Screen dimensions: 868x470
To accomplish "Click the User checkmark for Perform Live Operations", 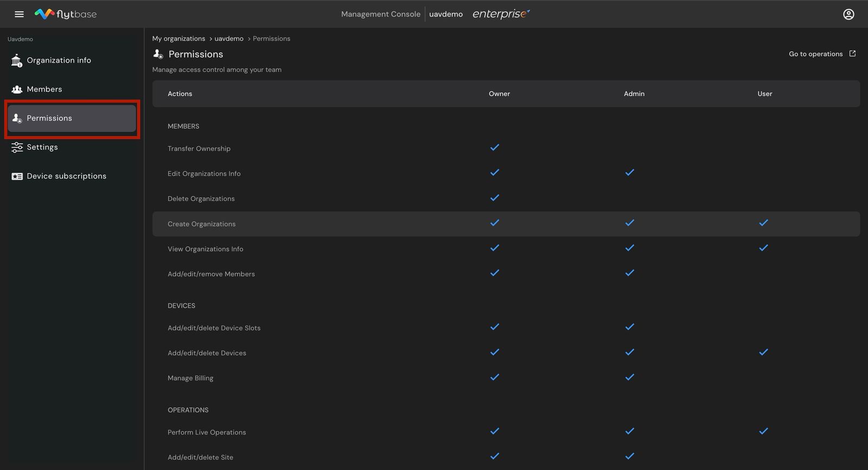I will (x=763, y=431).
